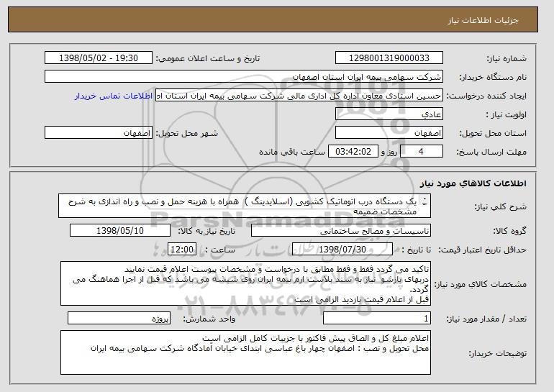Click the جزئیات اطلاعات نیاز header title
Image resolution: width=554 pixels, height=392 pixels.
pyautogui.click(x=483, y=20)
